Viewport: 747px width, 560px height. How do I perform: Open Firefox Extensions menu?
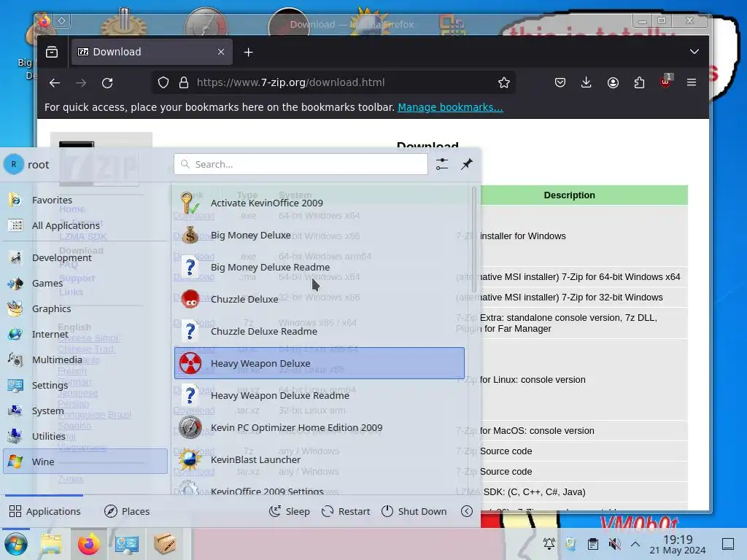639,83
